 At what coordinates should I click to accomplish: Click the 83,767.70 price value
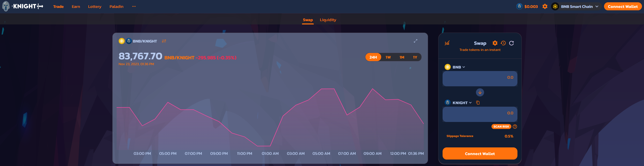140,56
